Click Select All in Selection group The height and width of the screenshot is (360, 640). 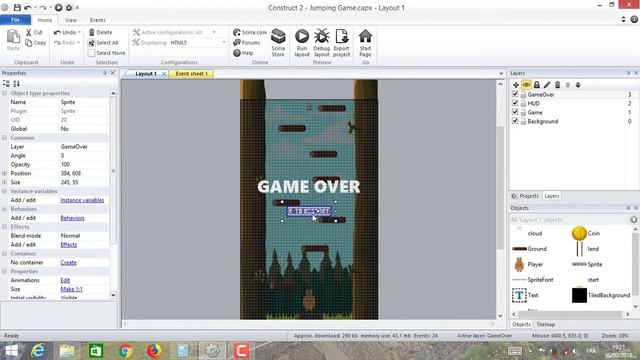[x=103, y=43]
